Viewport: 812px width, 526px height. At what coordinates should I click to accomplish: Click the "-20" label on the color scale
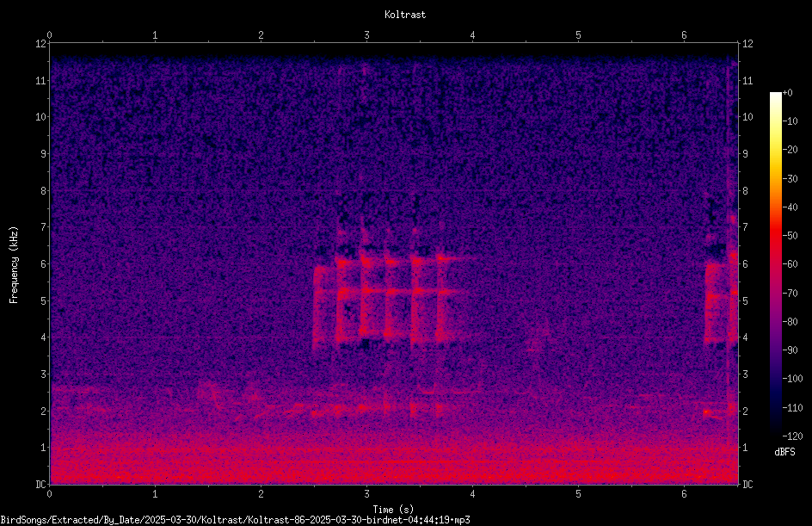790,150
